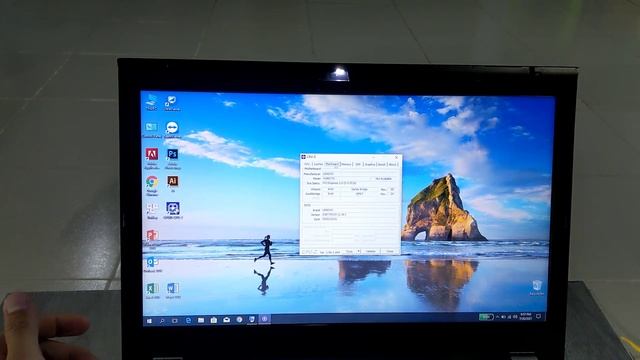
Task: Switch to the Memory tab in CPU-Z
Action: 347,164
